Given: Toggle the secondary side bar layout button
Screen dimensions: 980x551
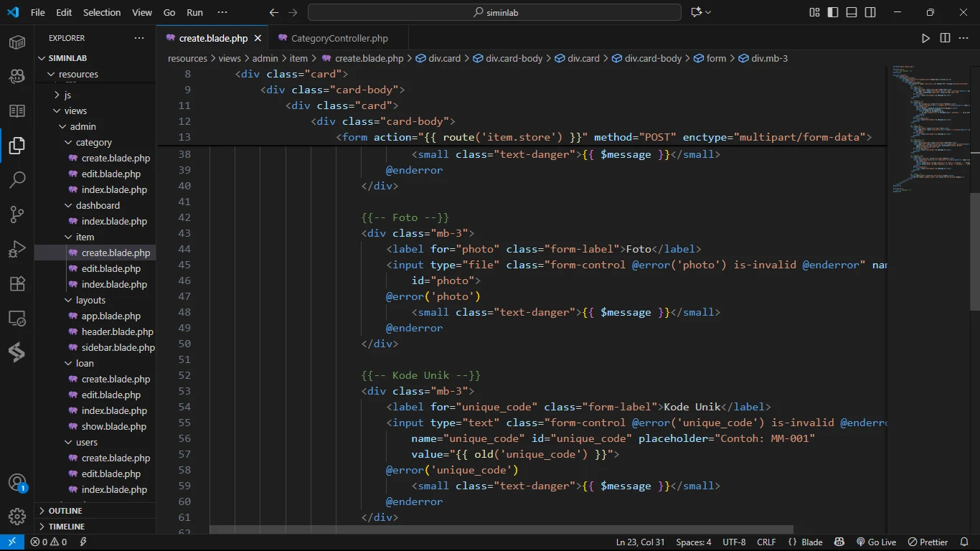Looking at the screenshot, I should [870, 12].
